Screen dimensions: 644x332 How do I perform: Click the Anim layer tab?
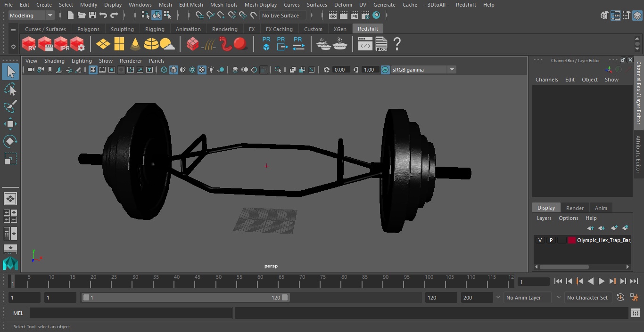click(601, 208)
